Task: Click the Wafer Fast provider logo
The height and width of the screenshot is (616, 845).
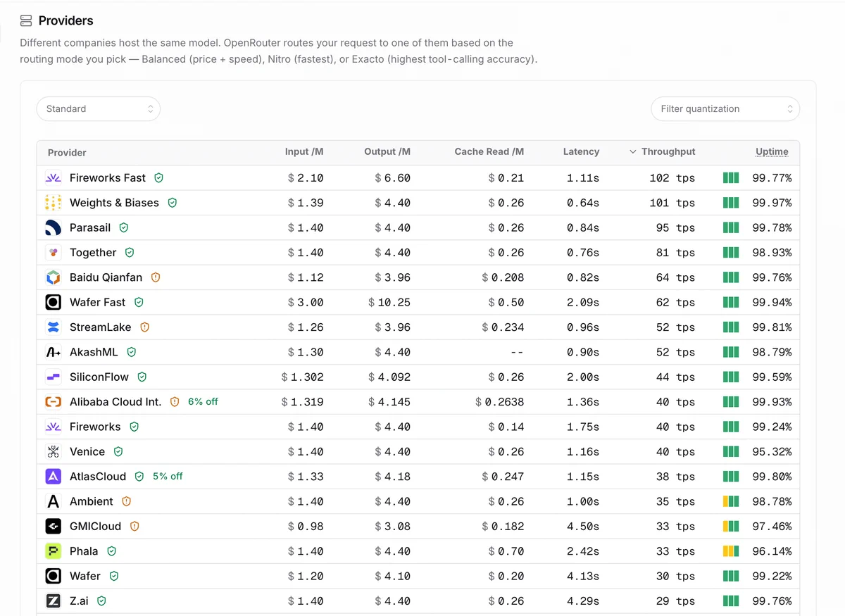Action: click(54, 302)
